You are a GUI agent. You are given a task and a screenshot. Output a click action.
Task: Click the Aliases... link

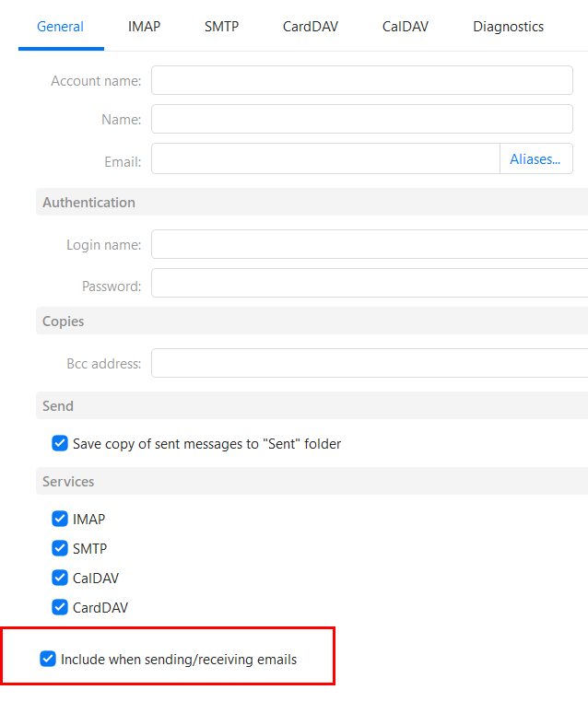pyautogui.click(x=535, y=159)
